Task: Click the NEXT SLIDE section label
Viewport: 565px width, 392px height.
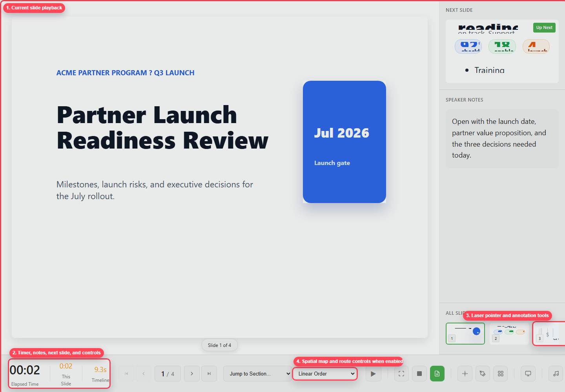Action: [459, 10]
